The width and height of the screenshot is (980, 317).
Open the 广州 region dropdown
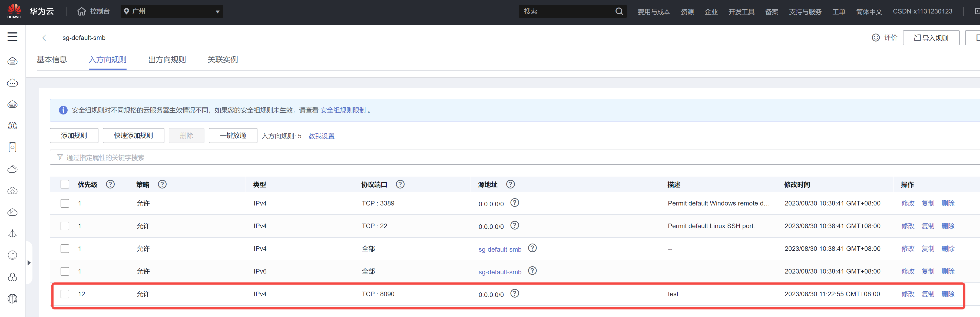[172, 11]
